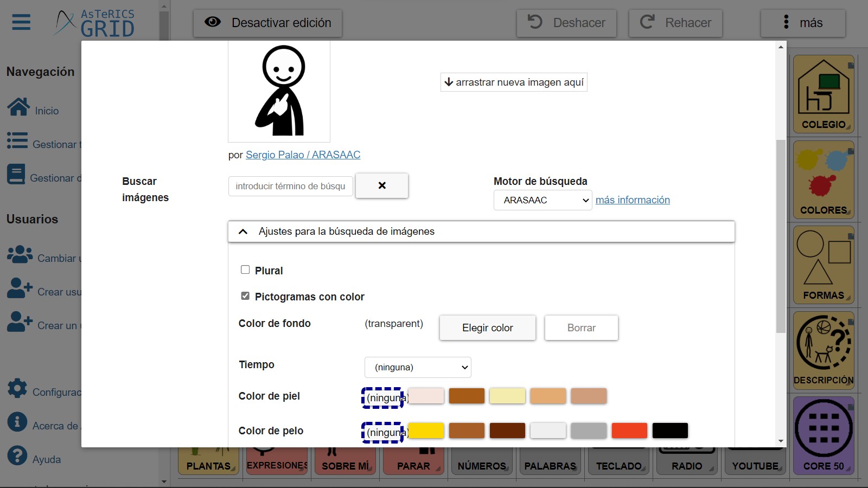Open the Tiempo dropdown
This screenshot has width=868, height=488.
(418, 367)
